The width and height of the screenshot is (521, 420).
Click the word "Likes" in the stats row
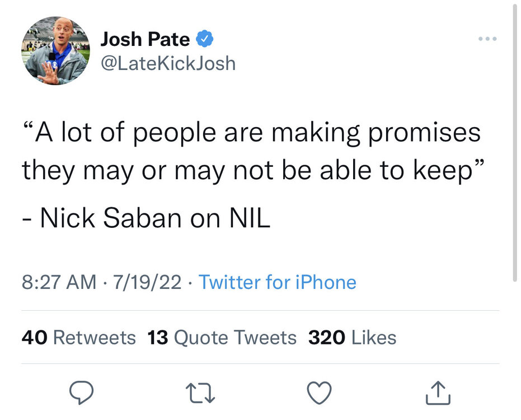(x=374, y=338)
